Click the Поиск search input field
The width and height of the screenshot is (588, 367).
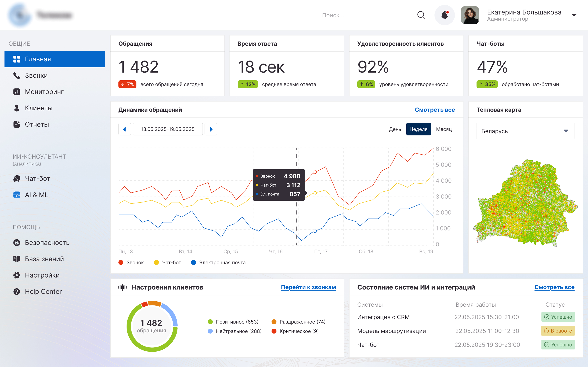(x=364, y=15)
